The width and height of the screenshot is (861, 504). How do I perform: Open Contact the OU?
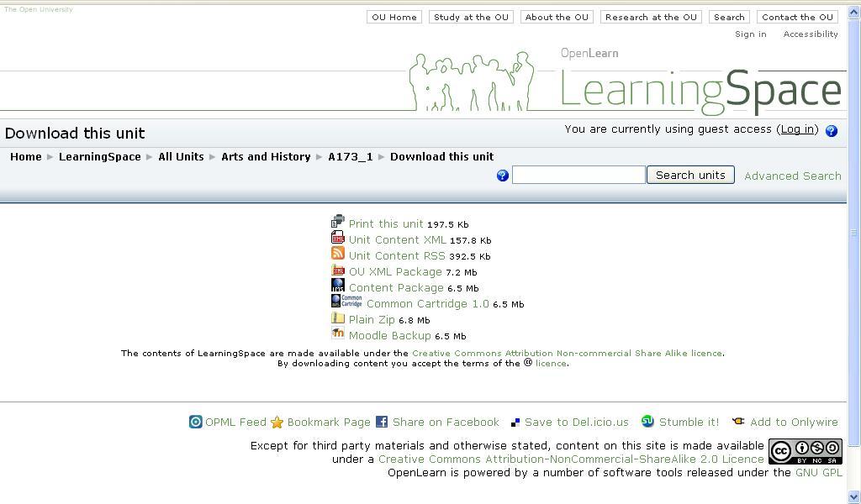click(x=797, y=17)
